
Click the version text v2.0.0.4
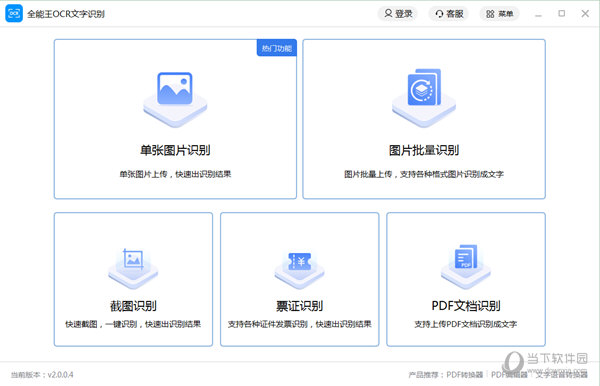click(60, 375)
